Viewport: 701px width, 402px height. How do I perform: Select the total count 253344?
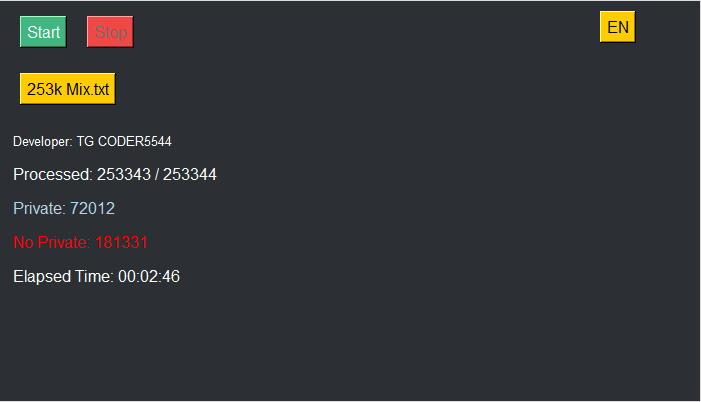pyautogui.click(x=190, y=175)
